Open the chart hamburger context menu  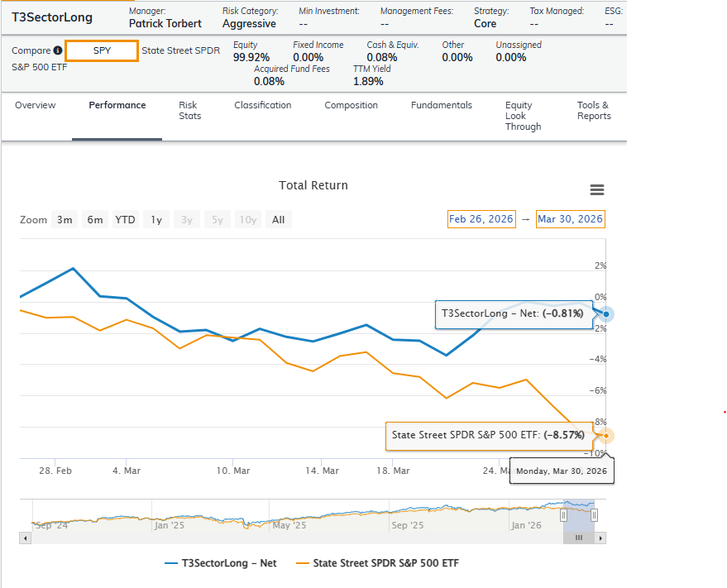(596, 190)
